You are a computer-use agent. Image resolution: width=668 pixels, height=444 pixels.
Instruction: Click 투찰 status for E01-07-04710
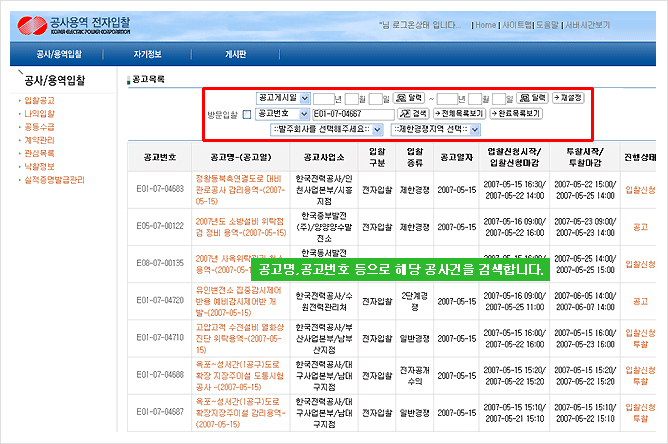640,344
